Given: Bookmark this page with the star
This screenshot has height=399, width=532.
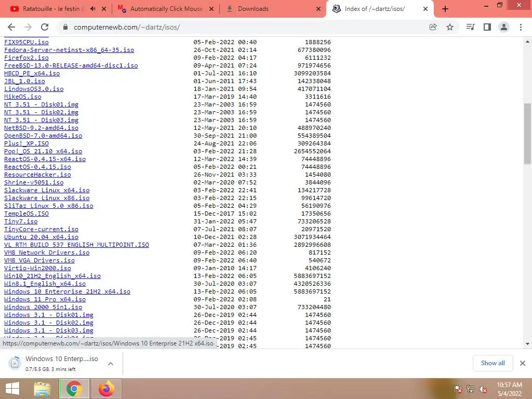Looking at the screenshot, I should (450, 27).
